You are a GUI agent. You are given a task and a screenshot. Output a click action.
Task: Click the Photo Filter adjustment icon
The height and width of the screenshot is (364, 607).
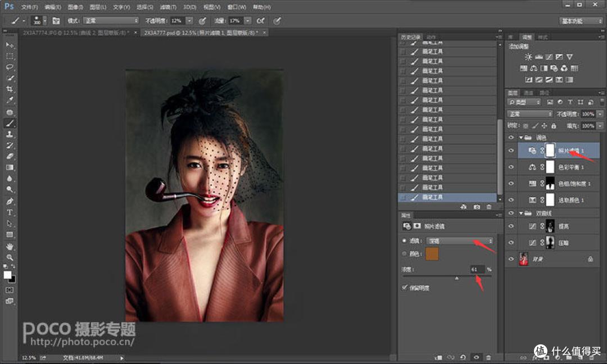(554, 68)
